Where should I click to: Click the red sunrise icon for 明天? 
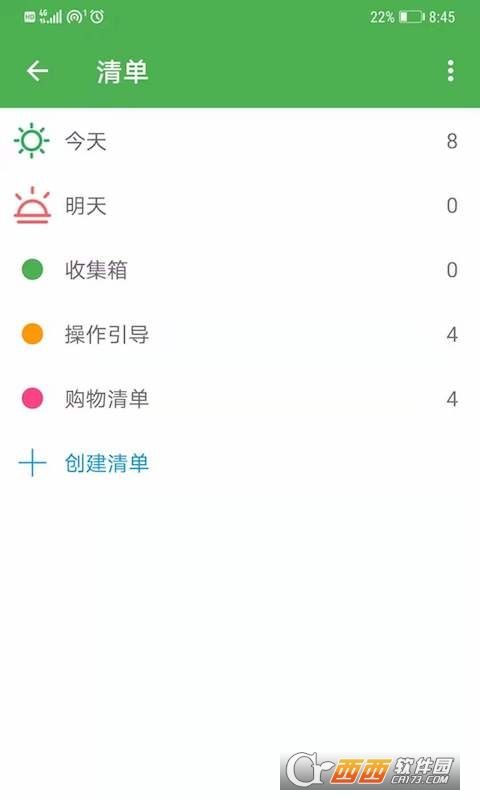click(x=32, y=205)
